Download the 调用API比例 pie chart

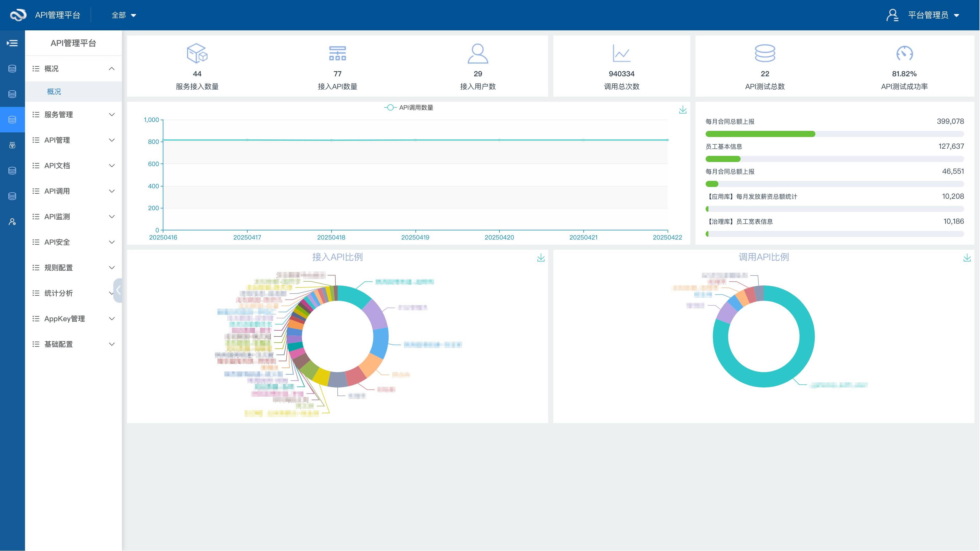tap(967, 258)
